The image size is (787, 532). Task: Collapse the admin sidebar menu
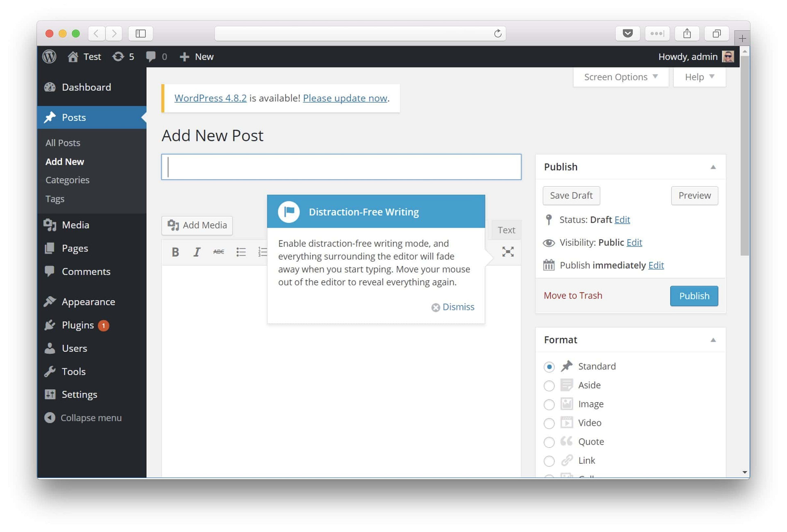(83, 418)
